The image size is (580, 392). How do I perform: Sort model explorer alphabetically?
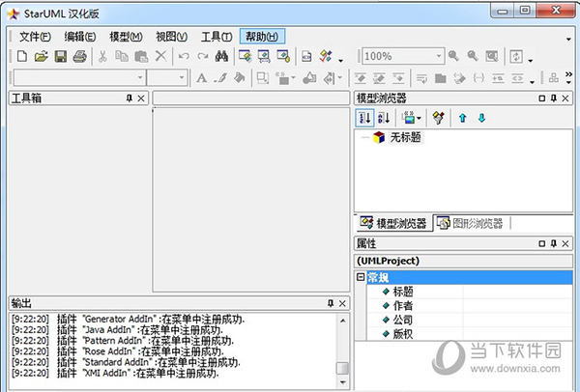[x=384, y=118]
